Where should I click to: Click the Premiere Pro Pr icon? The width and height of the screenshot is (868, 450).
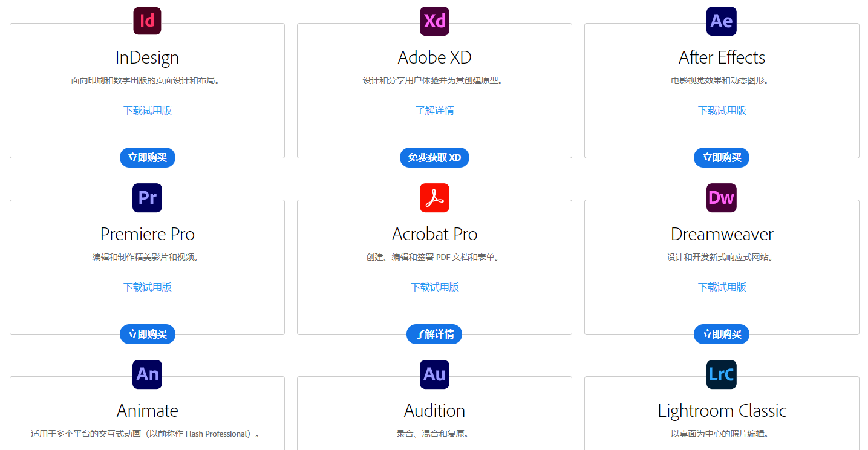click(147, 198)
